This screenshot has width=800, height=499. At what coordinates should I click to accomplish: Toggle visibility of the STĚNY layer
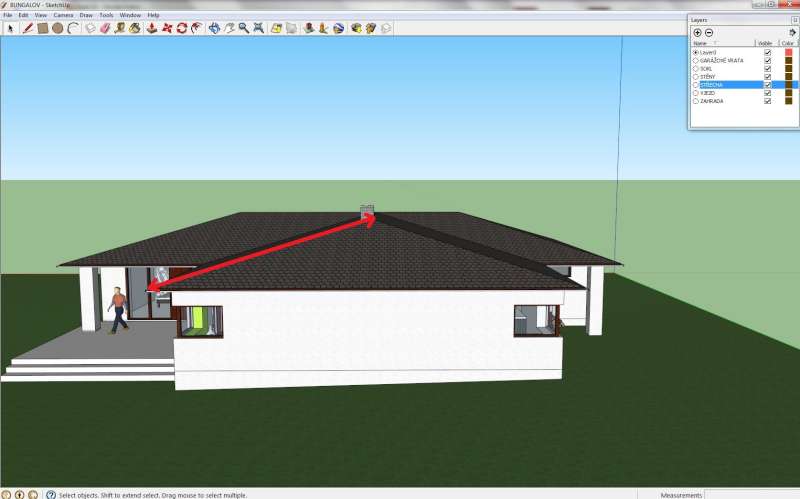(x=768, y=76)
